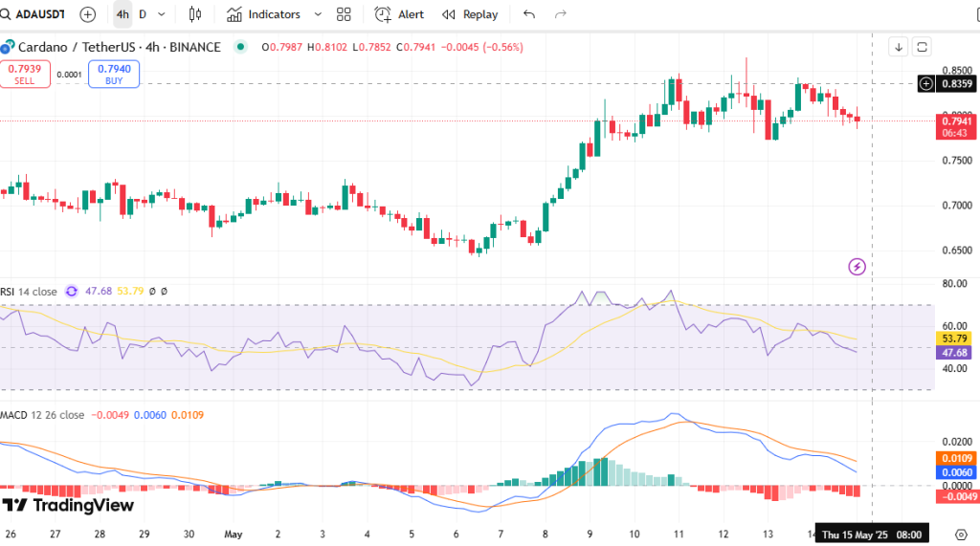Open chart settings gear icon bottom right
This screenshot has width=980, height=546.
point(961,535)
